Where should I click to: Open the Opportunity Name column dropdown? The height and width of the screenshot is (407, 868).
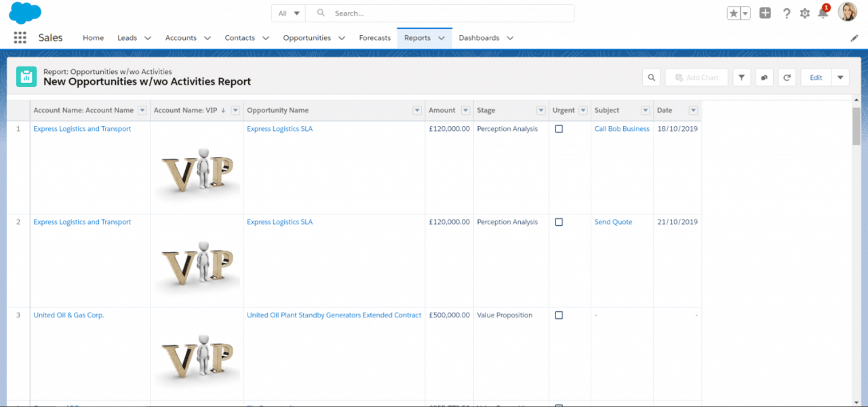(416, 110)
